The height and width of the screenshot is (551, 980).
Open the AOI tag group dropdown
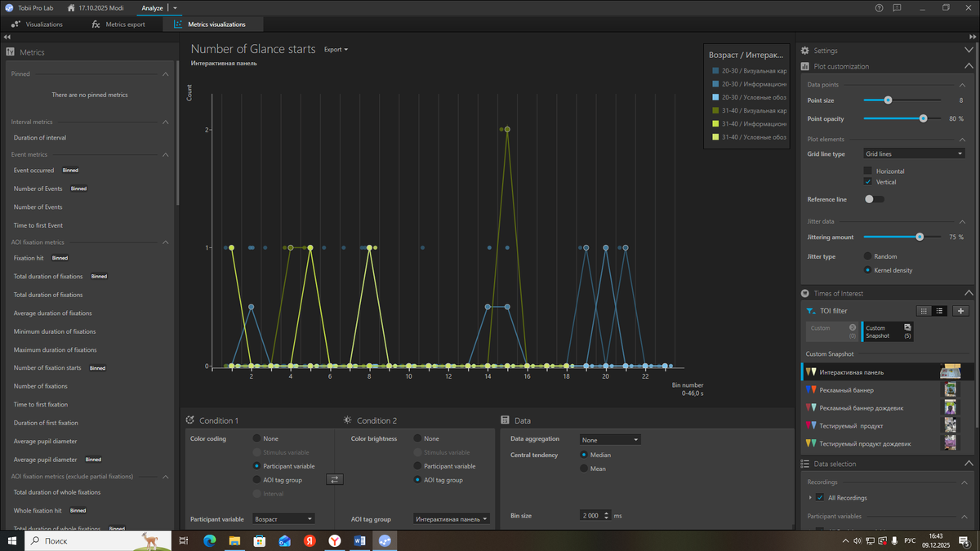(452, 519)
